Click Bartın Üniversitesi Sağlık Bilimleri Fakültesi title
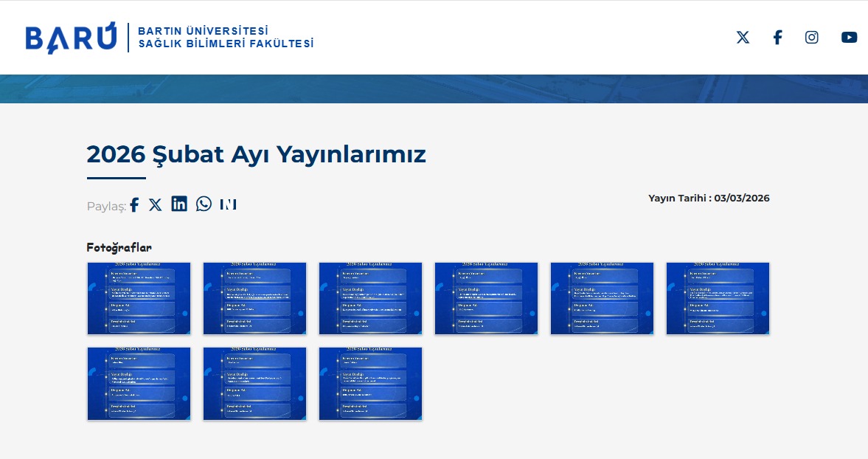This screenshot has height=459, width=868. (226, 37)
